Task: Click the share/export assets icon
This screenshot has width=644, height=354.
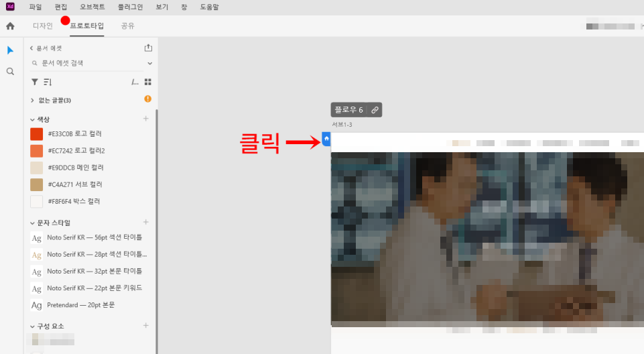Action: [148, 48]
